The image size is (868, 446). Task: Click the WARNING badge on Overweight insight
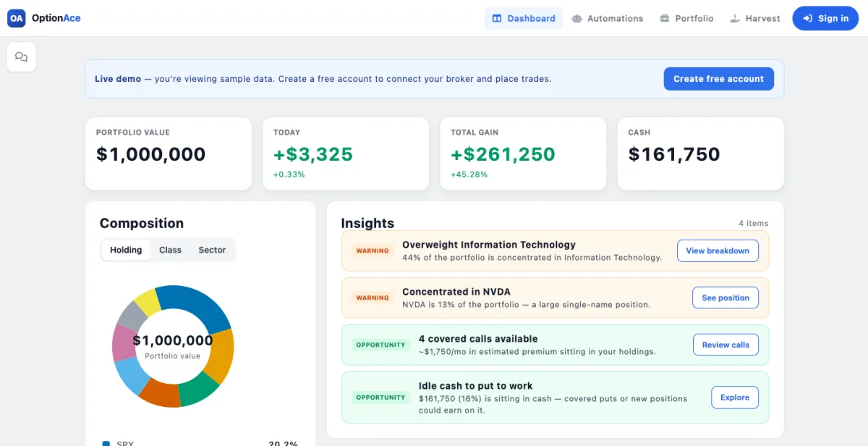[x=373, y=251]
